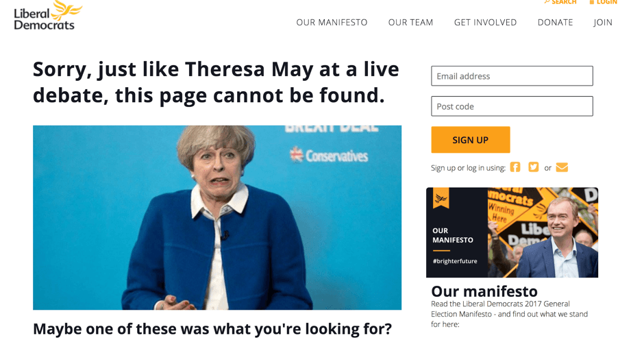Click the Liberal Democrats bird logo

(x=66, y=10)
